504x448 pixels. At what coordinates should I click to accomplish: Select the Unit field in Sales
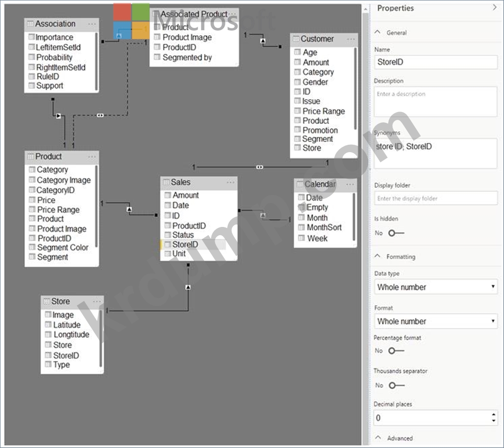179,253
